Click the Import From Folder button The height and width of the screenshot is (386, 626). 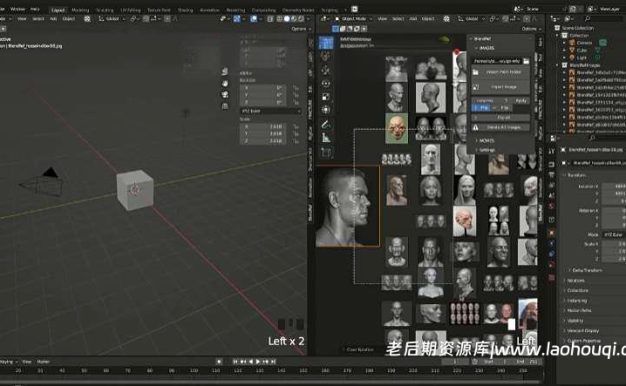coord(501,72)
